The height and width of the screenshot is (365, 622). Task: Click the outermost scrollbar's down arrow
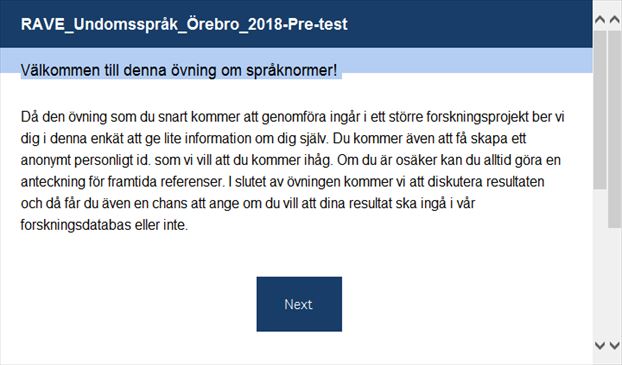(614, 345)
